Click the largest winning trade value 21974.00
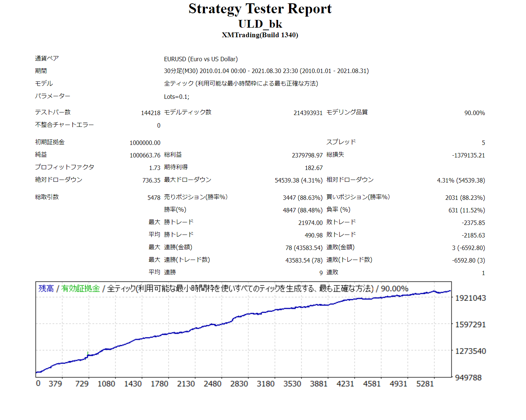 pyautogui.click(x=310, y=223)
